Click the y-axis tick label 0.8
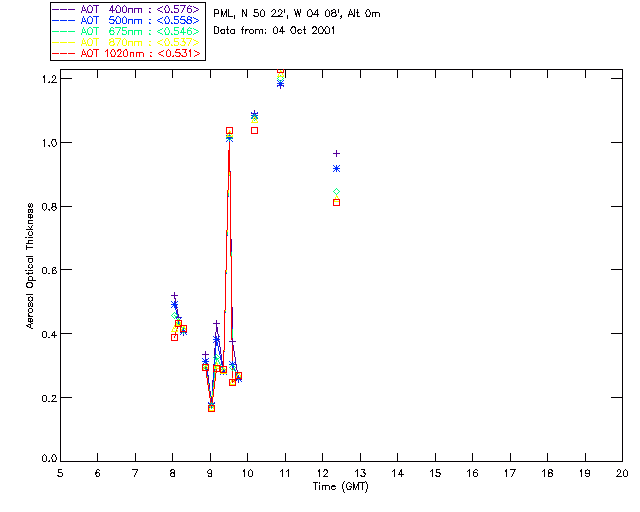 point(49,206)
